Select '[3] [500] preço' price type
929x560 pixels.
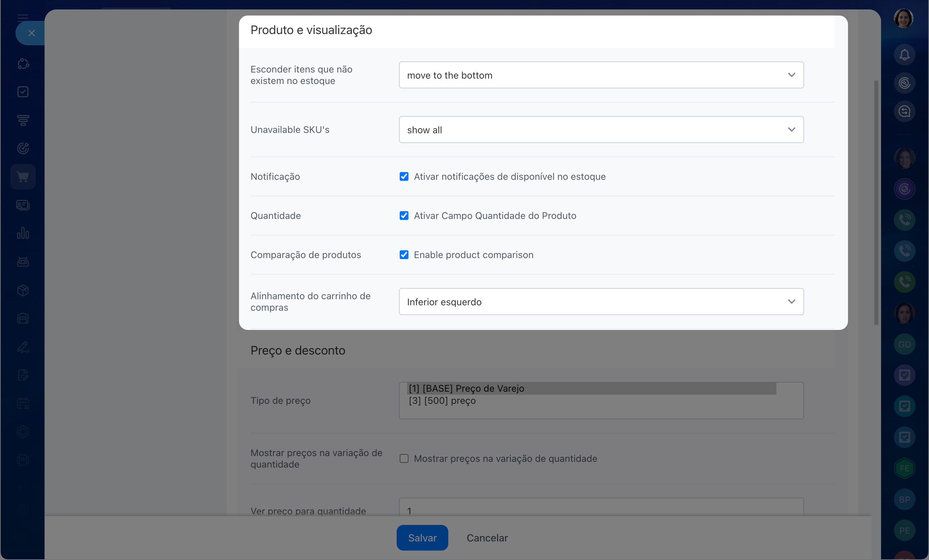point(442,401)
